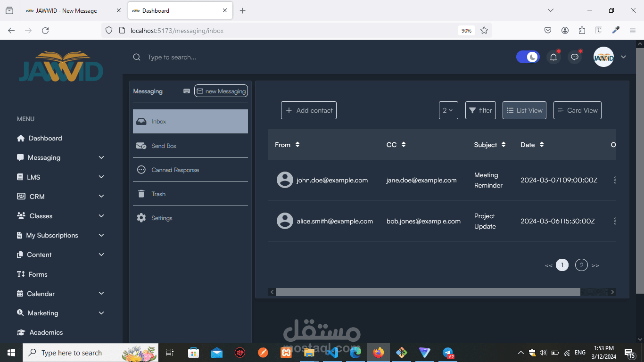
Task: Sort messages by the Subject column
Action: coord(504,145)
